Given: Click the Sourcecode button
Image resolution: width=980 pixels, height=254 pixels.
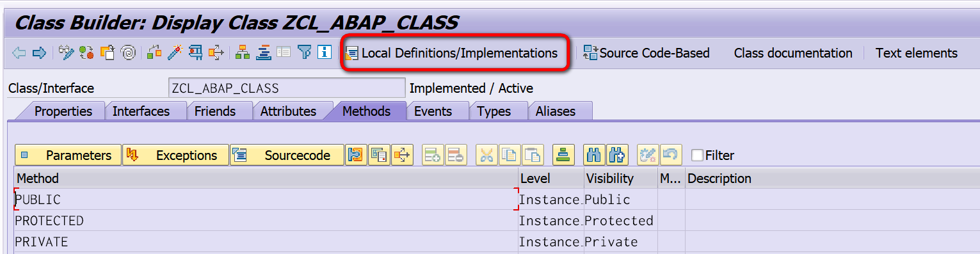Looking at the screenshot, I should click(x=287, y=155).
